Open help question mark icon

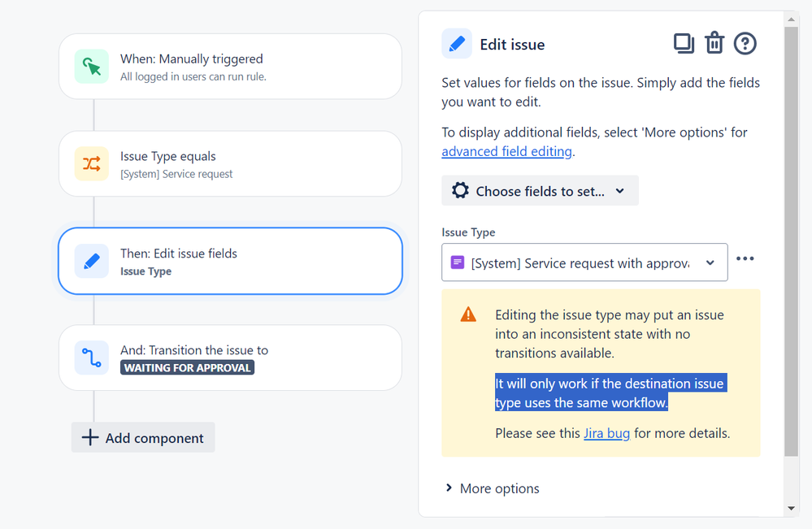coord(745,44)
